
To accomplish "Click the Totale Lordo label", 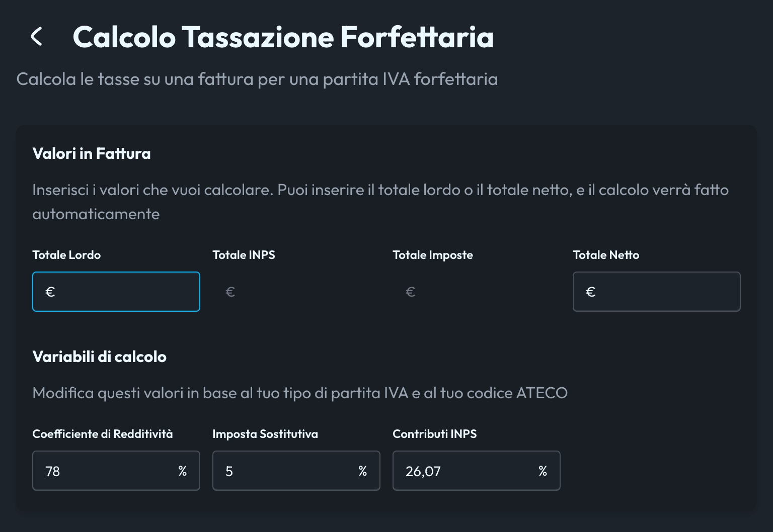I will 66,255.
